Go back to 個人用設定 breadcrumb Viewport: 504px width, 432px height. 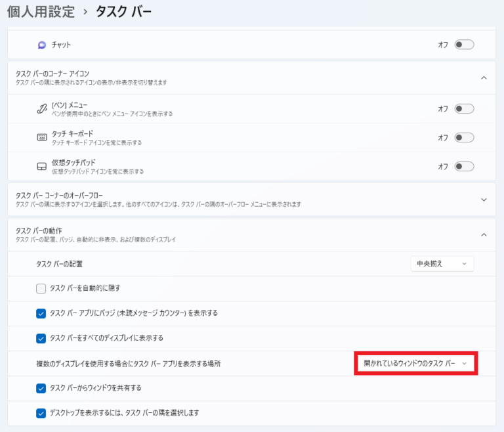coord(39,11)
